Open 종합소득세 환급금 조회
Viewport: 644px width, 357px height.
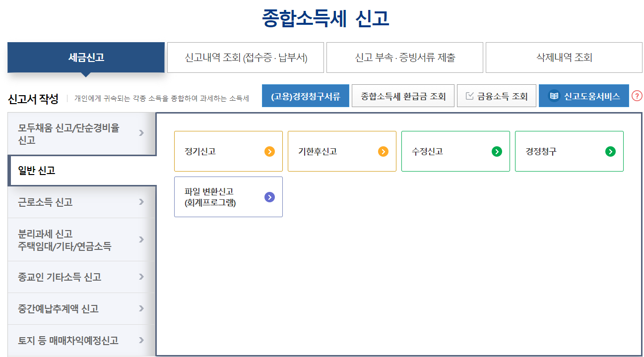[x=403, y=95]
